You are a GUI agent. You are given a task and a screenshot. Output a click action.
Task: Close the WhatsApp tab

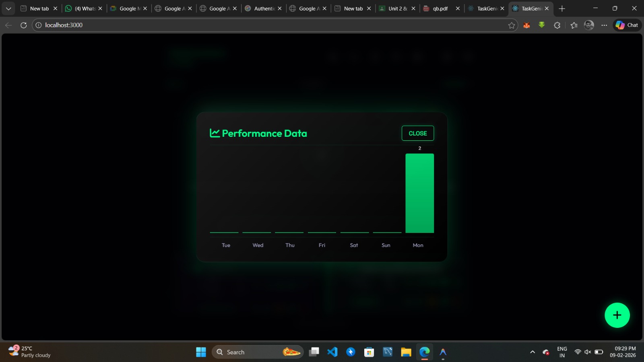[x=100, y=8]
